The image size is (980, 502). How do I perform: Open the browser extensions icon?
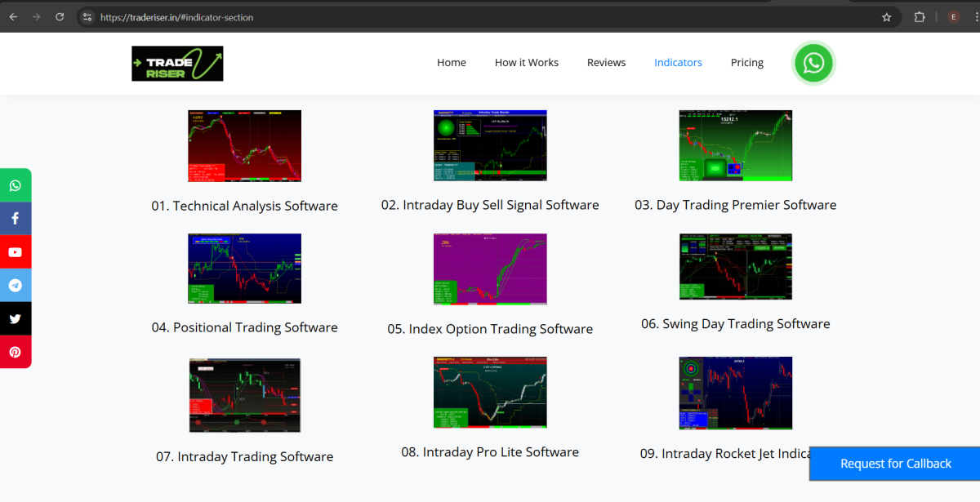pos(920,17)
